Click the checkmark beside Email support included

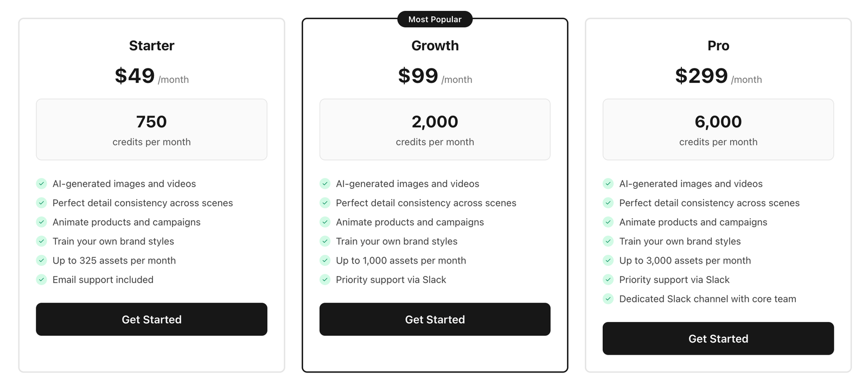42,280
